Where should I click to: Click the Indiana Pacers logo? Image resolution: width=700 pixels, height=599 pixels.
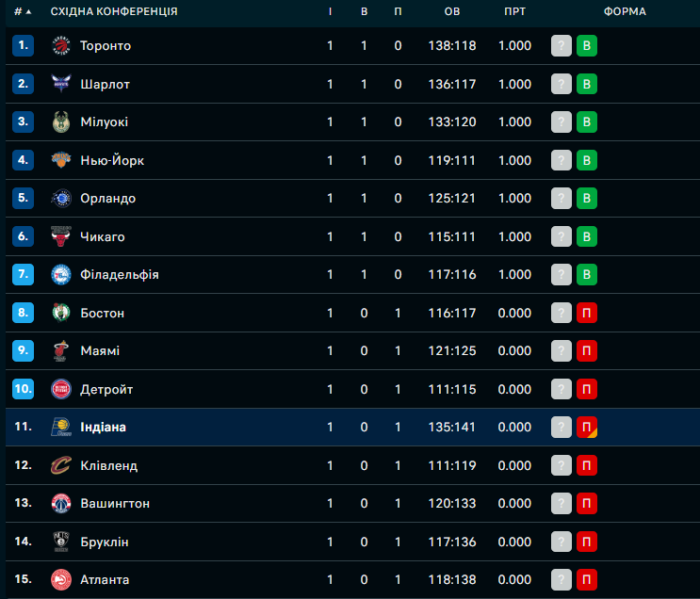click(x=61, y=428)
